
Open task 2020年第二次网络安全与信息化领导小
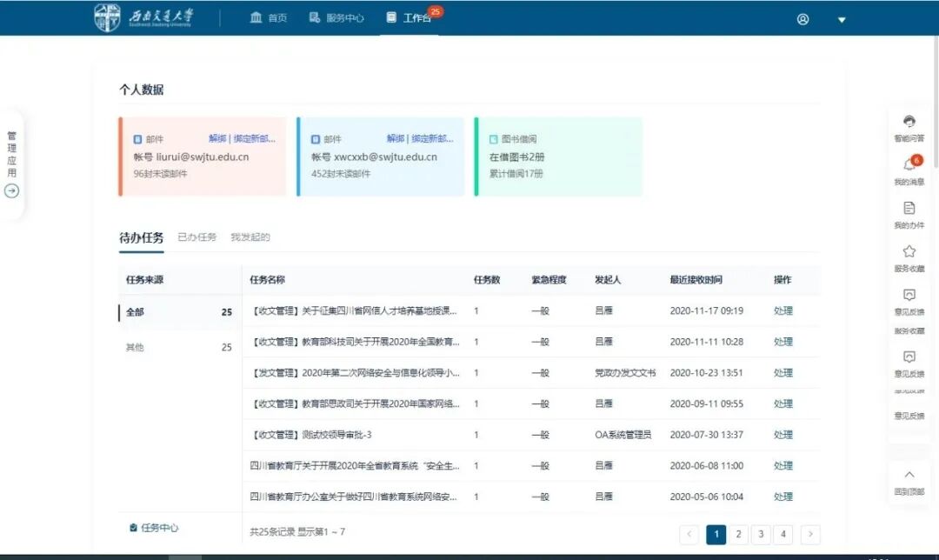(355, 372)
